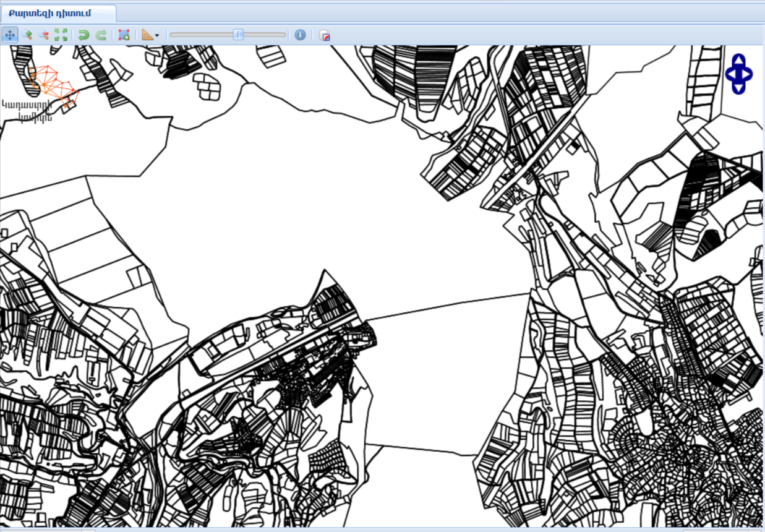
Task: Select the zoom-to-selection box tool
Action: click(x=124, y=35)
